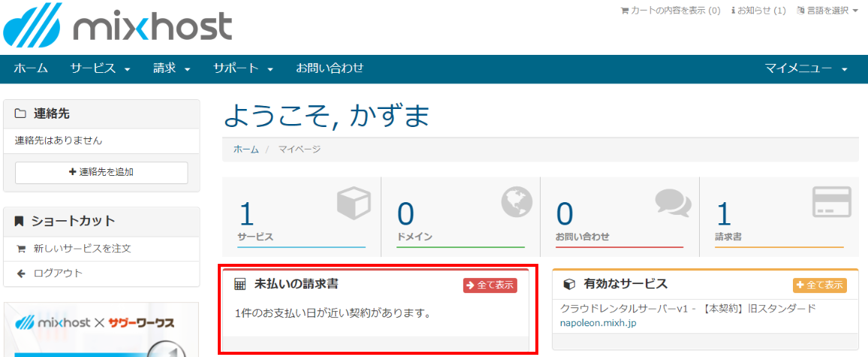Viewport: 868px width, 357px height.
Task: Click the folder icon beside 連絡先
Action: click(20, 114)
